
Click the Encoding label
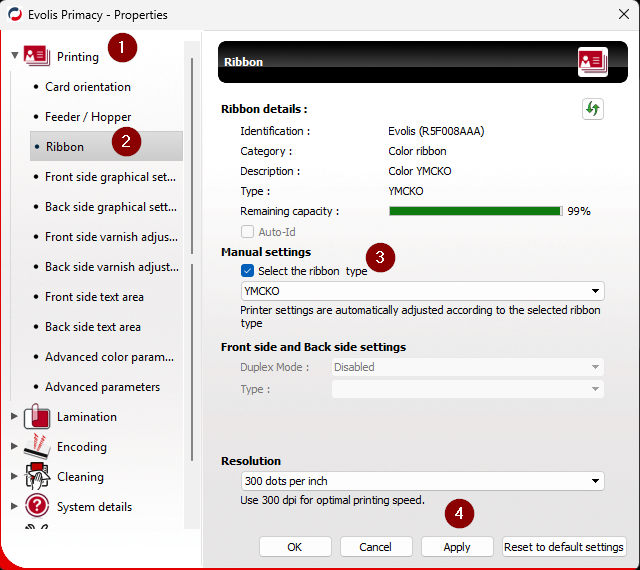(82, 447)
